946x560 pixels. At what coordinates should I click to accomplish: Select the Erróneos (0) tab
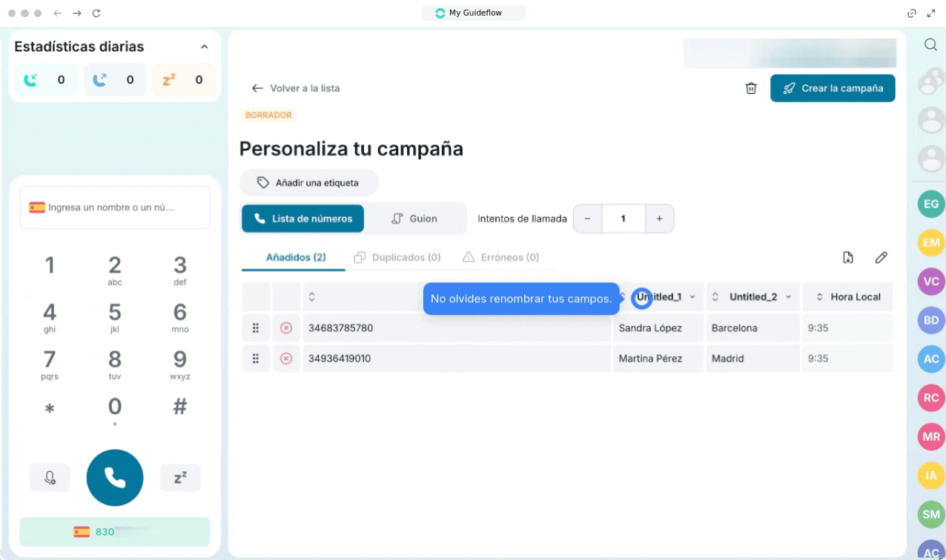[x=500, y=258]
